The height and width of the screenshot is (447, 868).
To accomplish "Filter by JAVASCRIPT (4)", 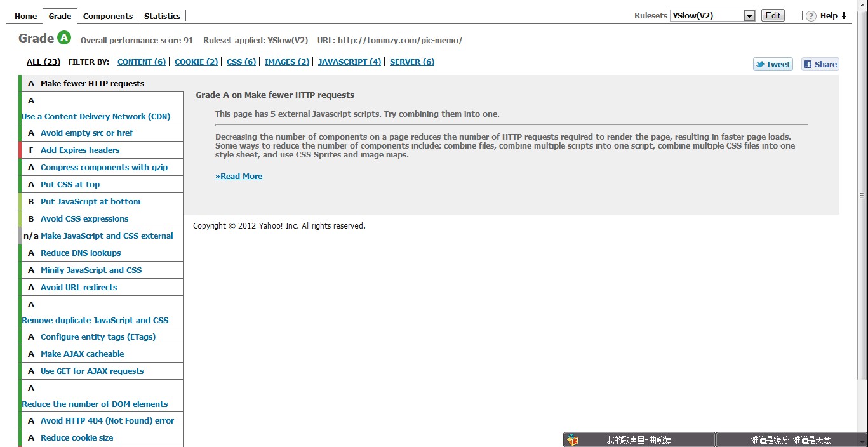I will click(350, 62).
